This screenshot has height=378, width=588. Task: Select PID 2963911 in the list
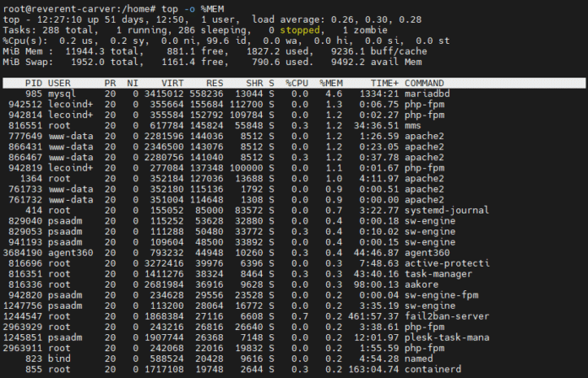pyautogui.click(x=23, y=348)
